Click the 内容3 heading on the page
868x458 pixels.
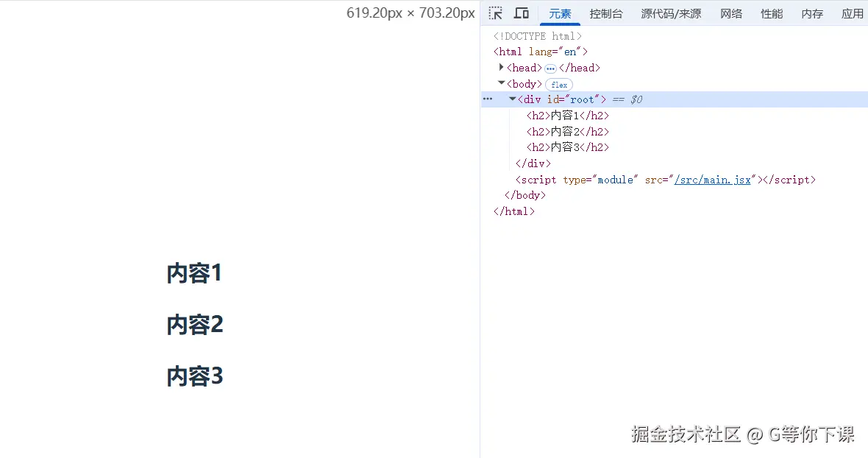[x=195, y=376]
